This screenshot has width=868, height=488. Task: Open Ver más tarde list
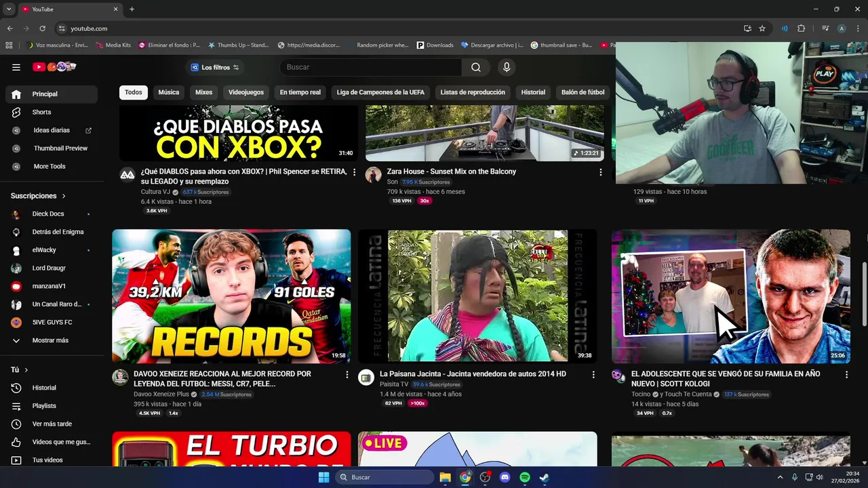(x=51, y=424)
